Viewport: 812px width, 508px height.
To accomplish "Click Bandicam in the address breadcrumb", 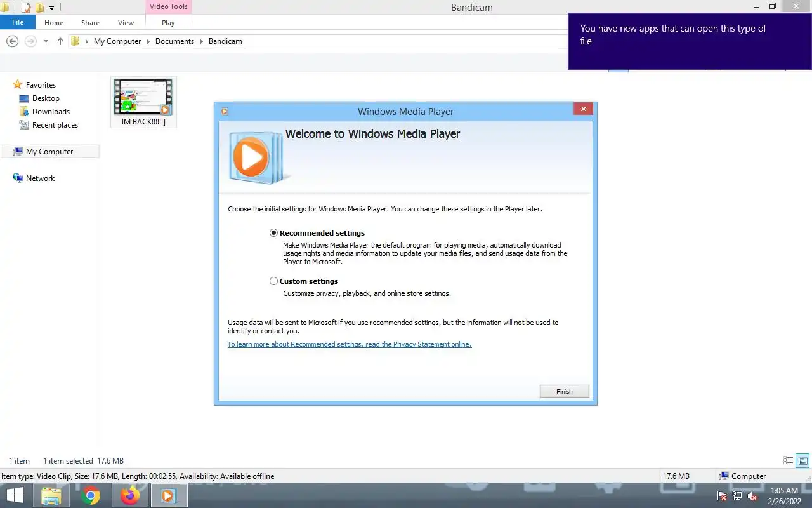I will coord(225,41).
